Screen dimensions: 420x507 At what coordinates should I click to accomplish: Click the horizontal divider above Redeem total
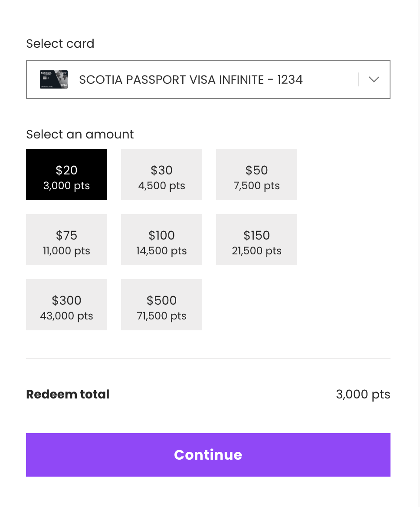tap(208, 359)
